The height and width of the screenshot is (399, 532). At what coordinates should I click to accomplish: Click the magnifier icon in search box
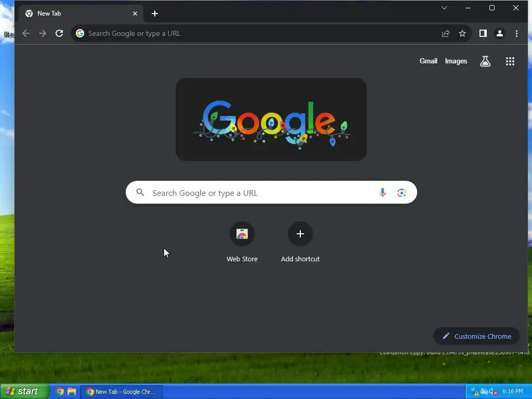pos(140,192)
